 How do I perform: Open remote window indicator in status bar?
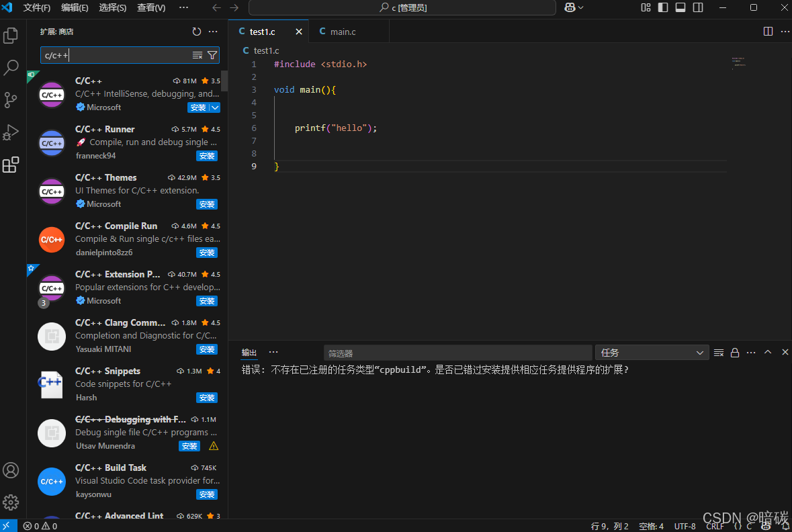pos(7,526)
